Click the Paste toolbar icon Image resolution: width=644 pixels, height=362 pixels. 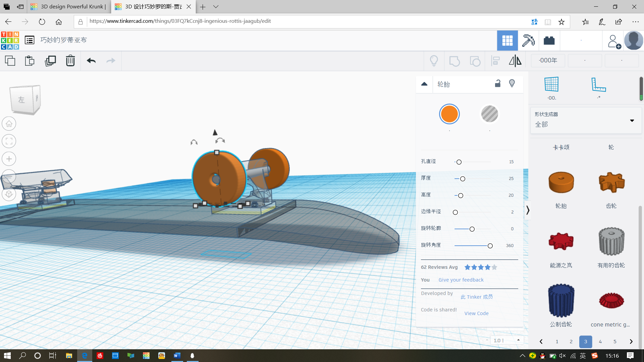pos(30,61)
